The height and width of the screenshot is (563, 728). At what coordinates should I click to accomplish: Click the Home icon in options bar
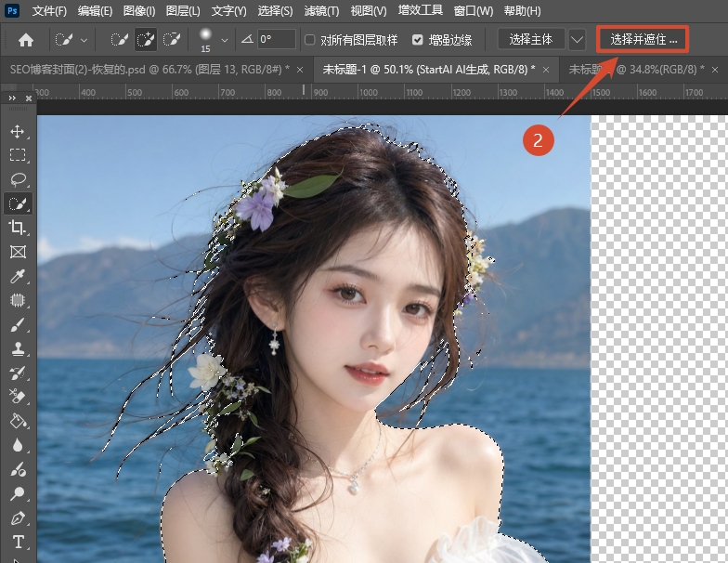point(26,40)
